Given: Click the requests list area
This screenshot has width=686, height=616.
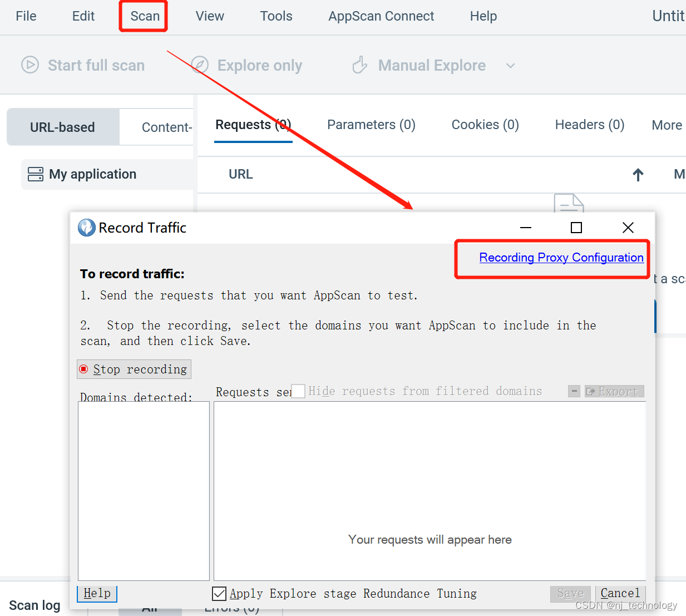Looking at the screenshot, I should (430, 491).
